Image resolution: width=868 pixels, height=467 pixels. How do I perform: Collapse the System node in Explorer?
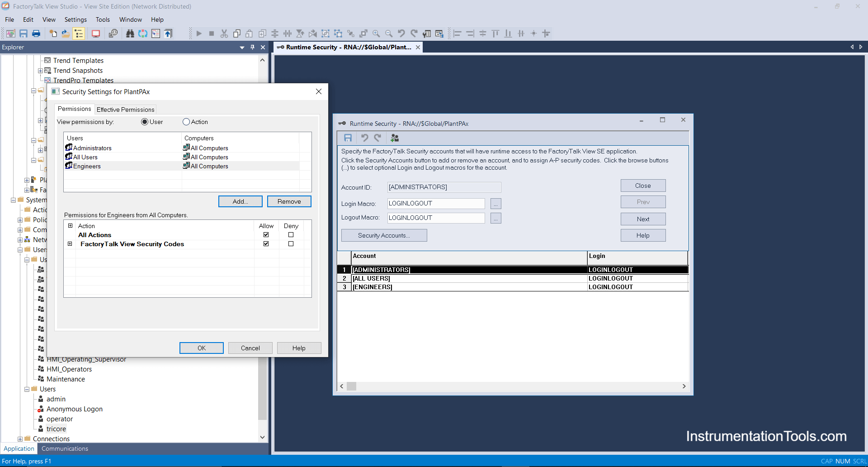click(x=13, y=200)
